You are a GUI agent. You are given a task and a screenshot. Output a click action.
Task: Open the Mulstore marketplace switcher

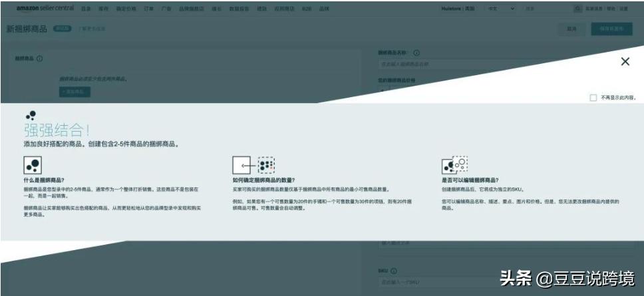point(457,9)
